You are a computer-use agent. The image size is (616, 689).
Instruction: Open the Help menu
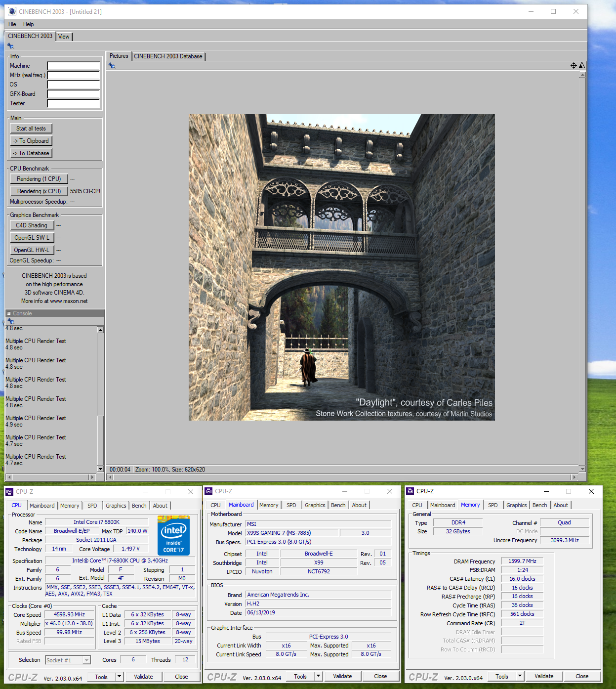[x=29, y=24]
